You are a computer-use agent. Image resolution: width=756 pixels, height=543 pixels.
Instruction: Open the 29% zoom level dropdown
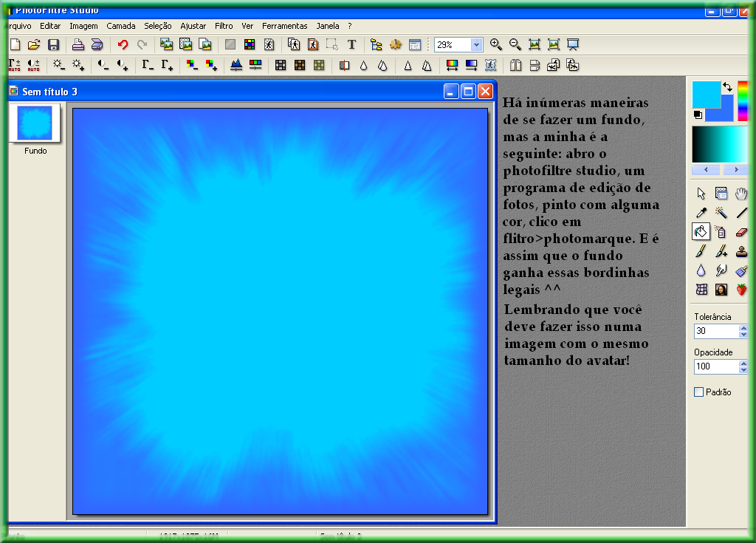[x=475, y=45]
